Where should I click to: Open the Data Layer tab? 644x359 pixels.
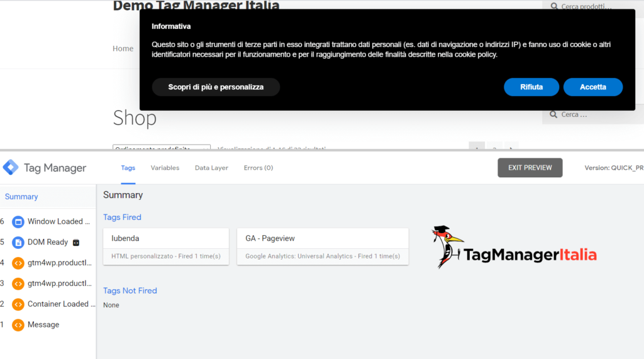pos(211,168)
